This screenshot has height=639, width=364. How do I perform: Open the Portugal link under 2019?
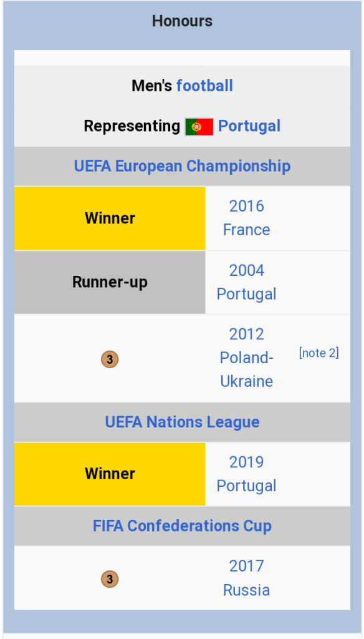[x=246, y=485]
